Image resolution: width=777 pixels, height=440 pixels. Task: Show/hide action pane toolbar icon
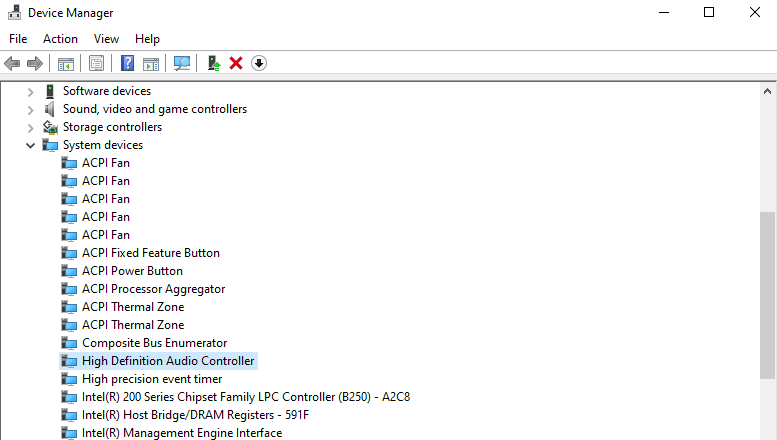point(151,63)
